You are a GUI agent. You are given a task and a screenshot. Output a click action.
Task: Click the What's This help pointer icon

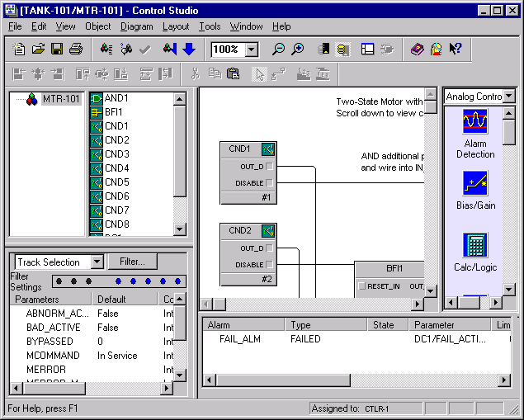(x=456, y=50)
